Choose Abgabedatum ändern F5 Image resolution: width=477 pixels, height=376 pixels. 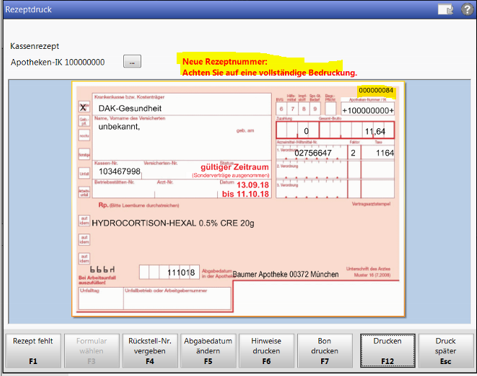(x=208, y=351)
